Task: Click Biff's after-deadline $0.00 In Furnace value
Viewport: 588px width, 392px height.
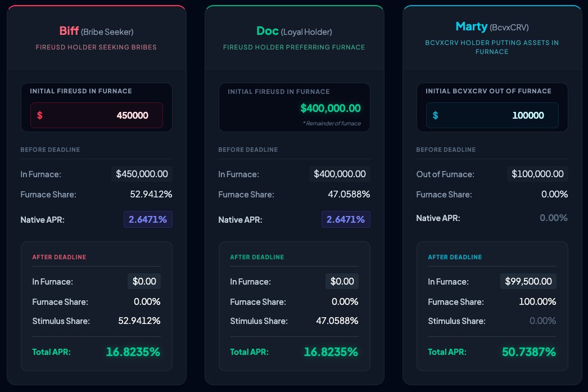Action: 144,281
